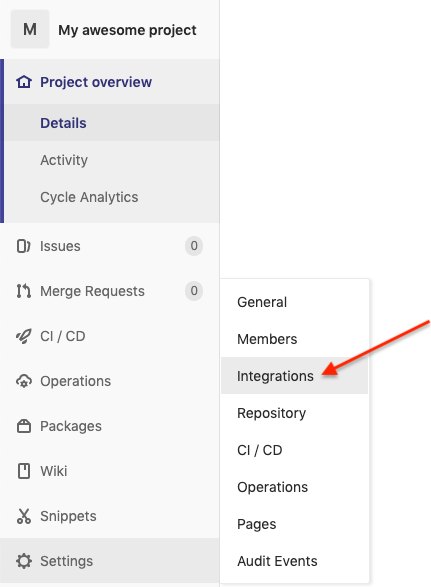Open My awesome project title link
This screenshot has width=431, height=587.
click(127, 30)
